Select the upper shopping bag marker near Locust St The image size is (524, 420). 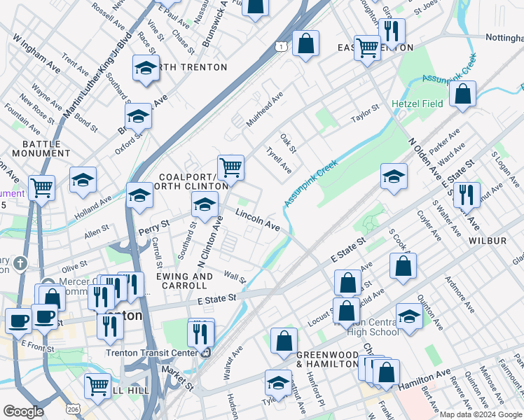348,283
